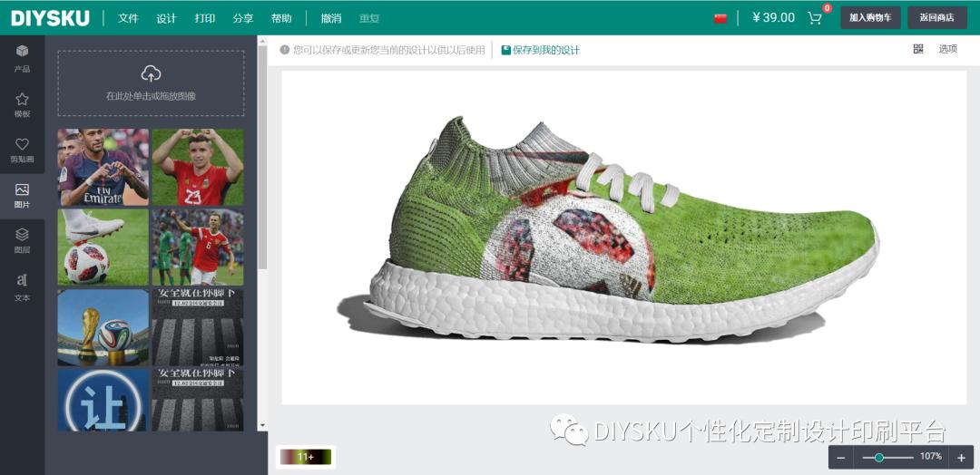Select the World Cup trophy thumbnail
Image resolution: width=980 pixels, height=475 pixels.
coord(103,327)
